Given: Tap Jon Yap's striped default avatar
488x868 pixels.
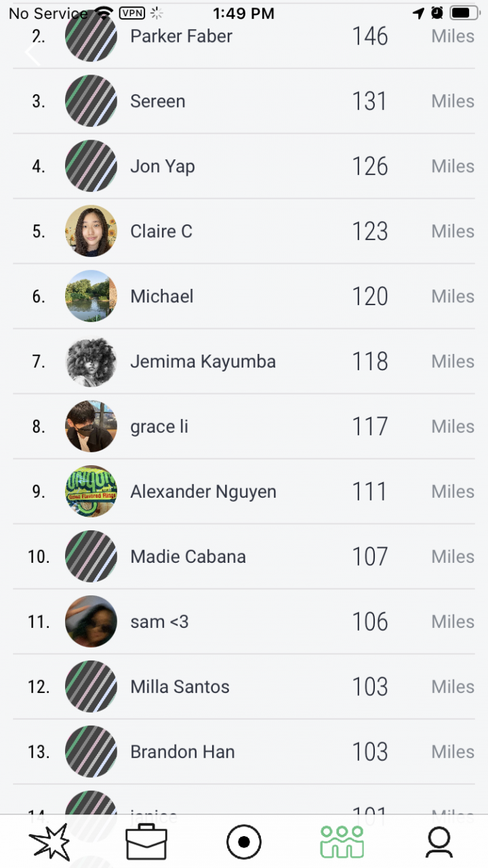Looking at the screenshot, I should (x=91, y=166).
